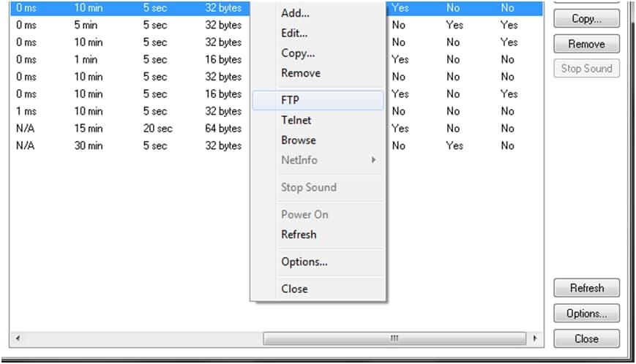636x364 pixels.
Task: Choose Telnet from the context menu
Action: (x=296, y=120)
